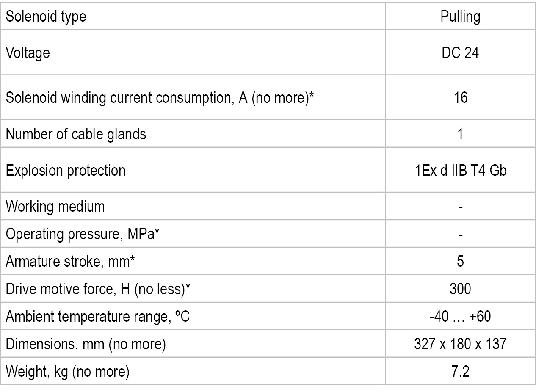Select the current consumption value 16

(x=460, y=98)
